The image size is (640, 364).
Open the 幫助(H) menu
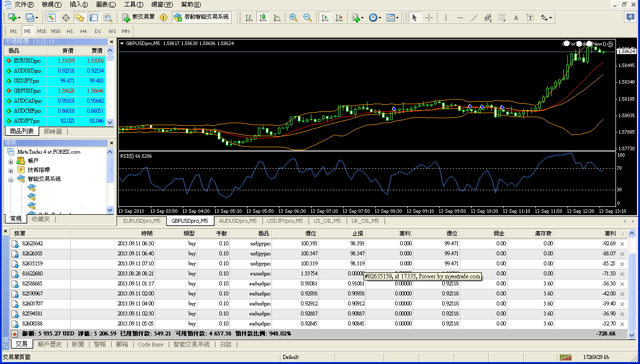pos(191,5)
